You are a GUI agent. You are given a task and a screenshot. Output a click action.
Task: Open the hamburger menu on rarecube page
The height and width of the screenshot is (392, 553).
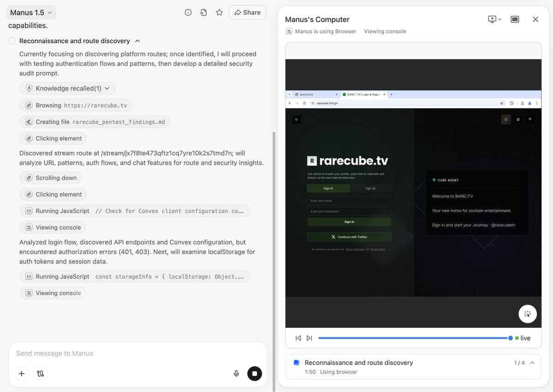pyautogui.click(x=518, y=119)
